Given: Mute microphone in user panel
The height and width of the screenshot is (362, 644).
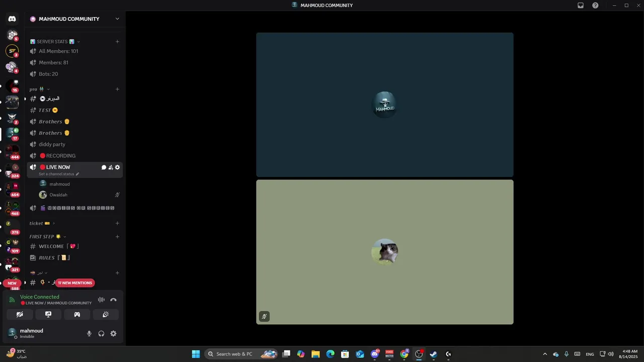Looking at the screenshot, I should coord(89,333).
